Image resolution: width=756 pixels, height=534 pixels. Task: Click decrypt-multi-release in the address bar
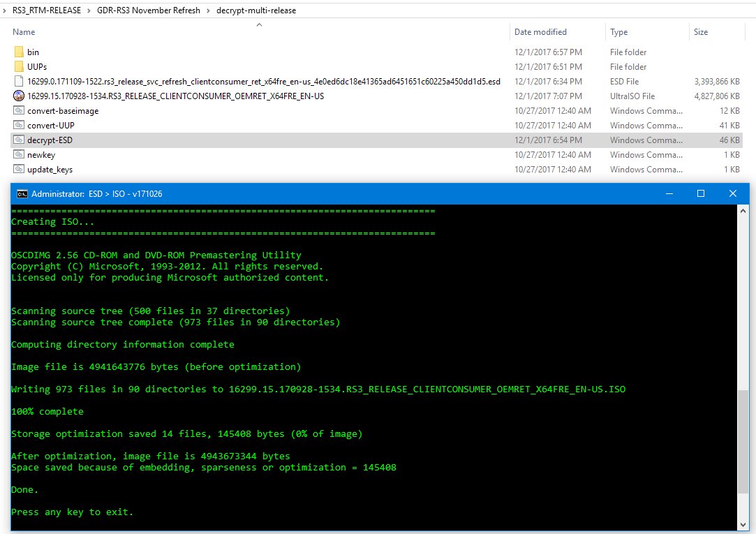coord(256,10)
